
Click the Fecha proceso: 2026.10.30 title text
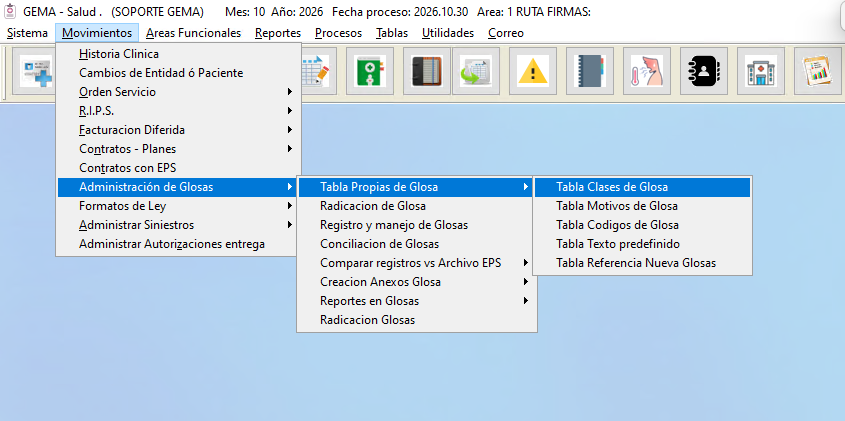click(x=400, y=12)
